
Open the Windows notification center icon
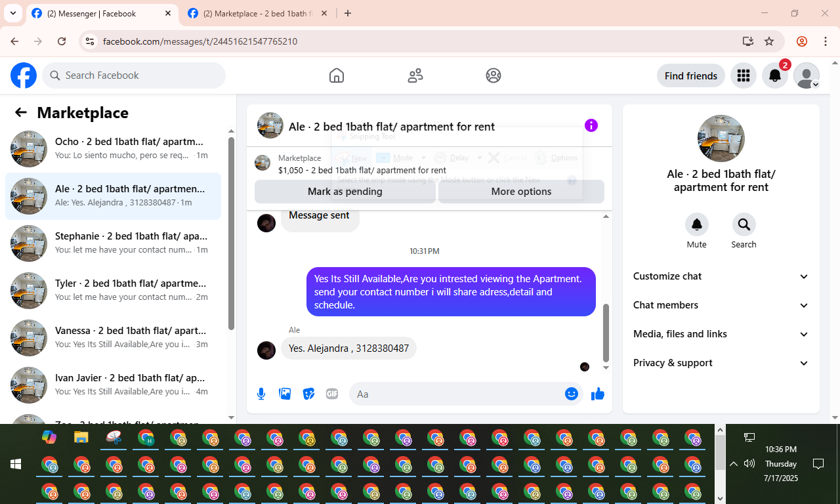pyautogui.click(x=818, y=464)
